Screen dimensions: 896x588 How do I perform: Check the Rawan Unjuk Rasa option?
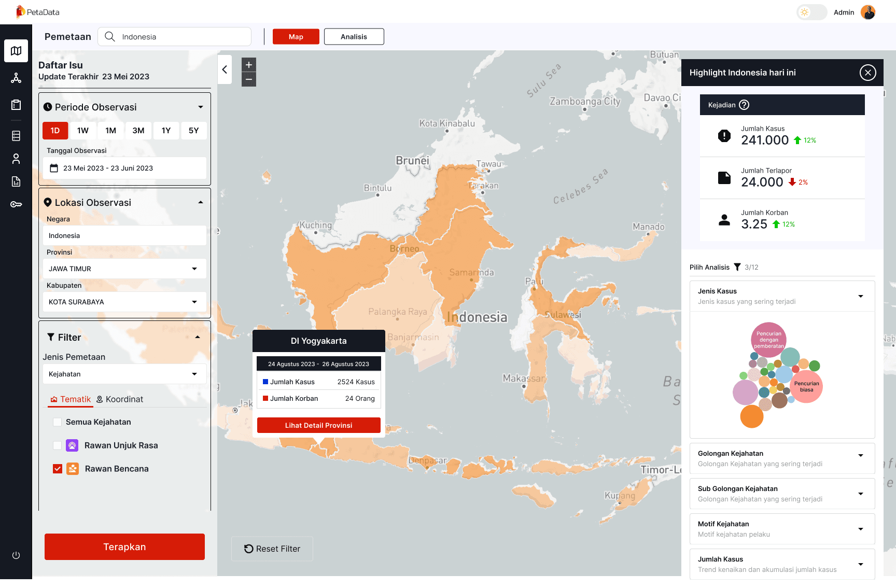tap(57, 445)
